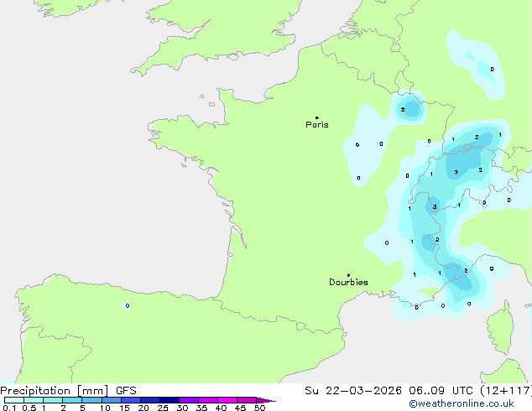Pick the legend swatch between 0.1 and 0.5
This screenshot has width=532, height=411.
[x=14, y=400]
